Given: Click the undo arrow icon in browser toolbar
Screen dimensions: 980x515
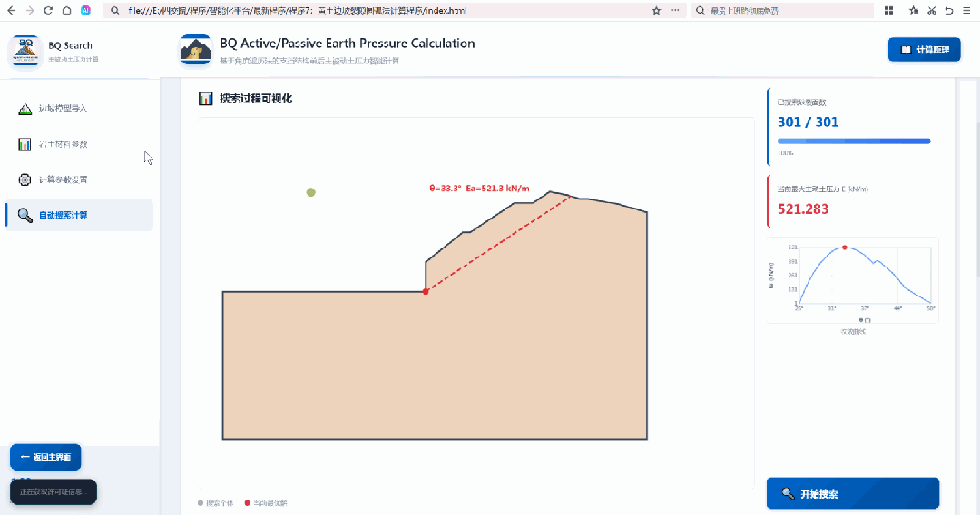Looking at the screenshot, I should 949,11.
